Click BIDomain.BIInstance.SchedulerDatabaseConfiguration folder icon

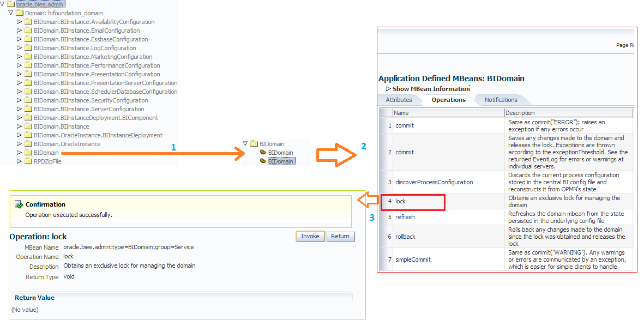[28, 92]
